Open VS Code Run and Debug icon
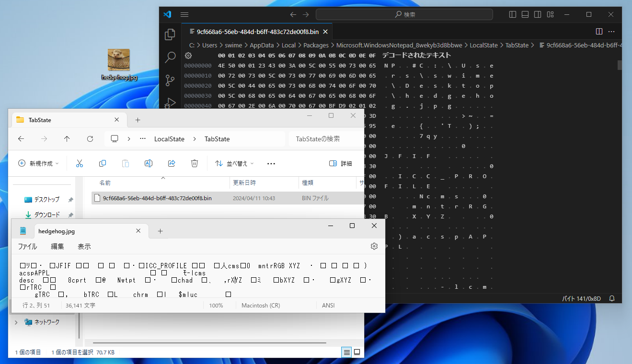The image size is (632, 364). 170,103
